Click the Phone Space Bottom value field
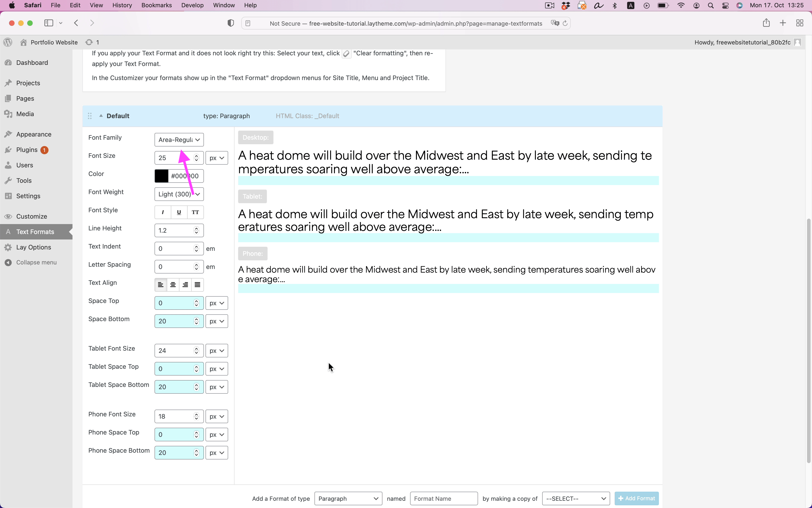 (x=179, y=453)
